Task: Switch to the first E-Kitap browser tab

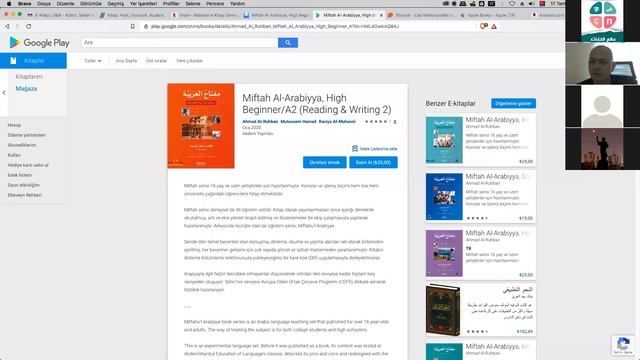Action: pos(61,15)
